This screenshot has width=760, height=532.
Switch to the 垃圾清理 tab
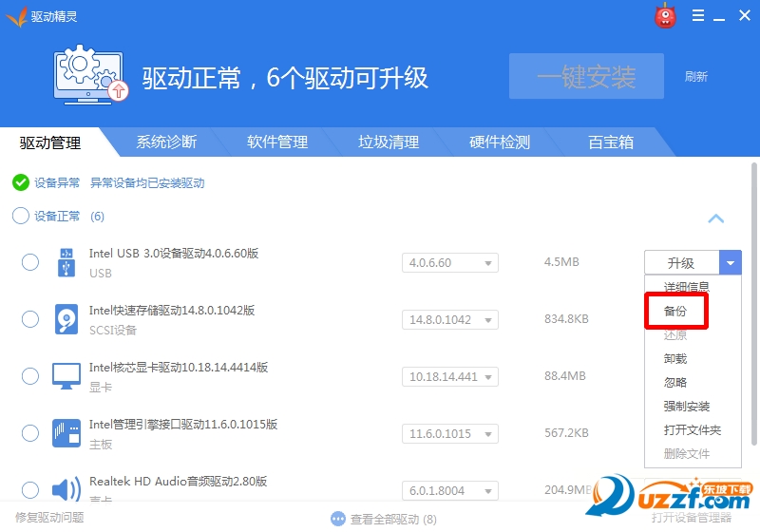click(389, 142)
